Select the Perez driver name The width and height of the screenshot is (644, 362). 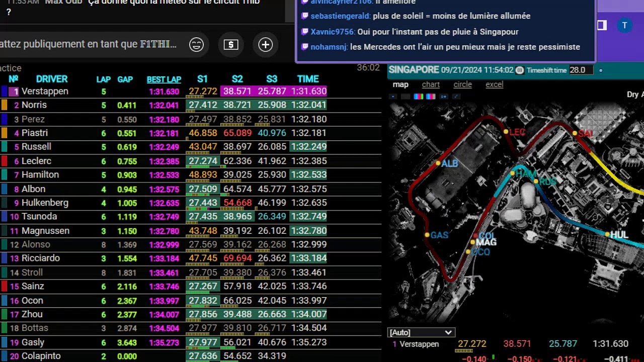coord(33,119)
